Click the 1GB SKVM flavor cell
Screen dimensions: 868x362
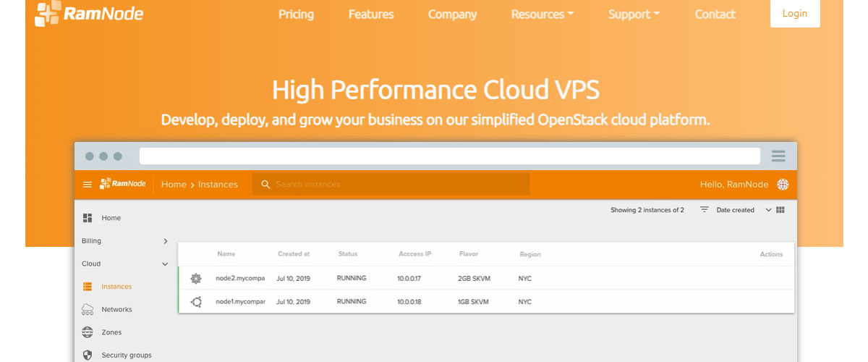[475, 301]
